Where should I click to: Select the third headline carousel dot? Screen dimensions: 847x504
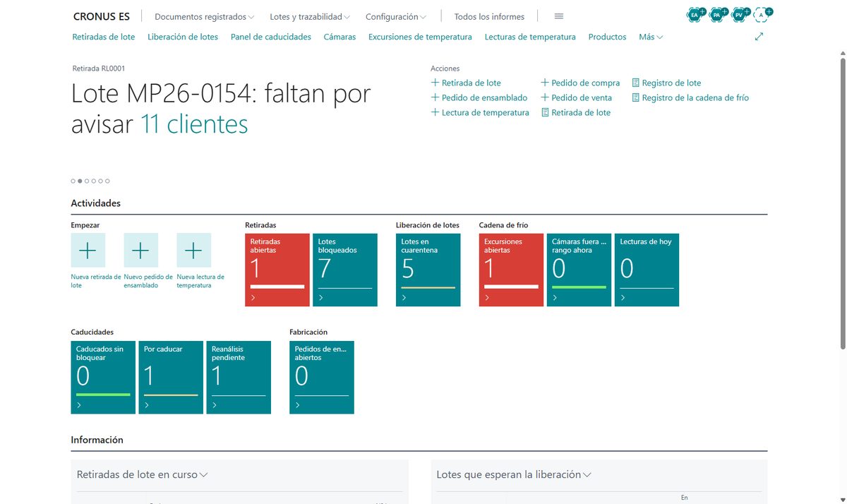point(87,181)
